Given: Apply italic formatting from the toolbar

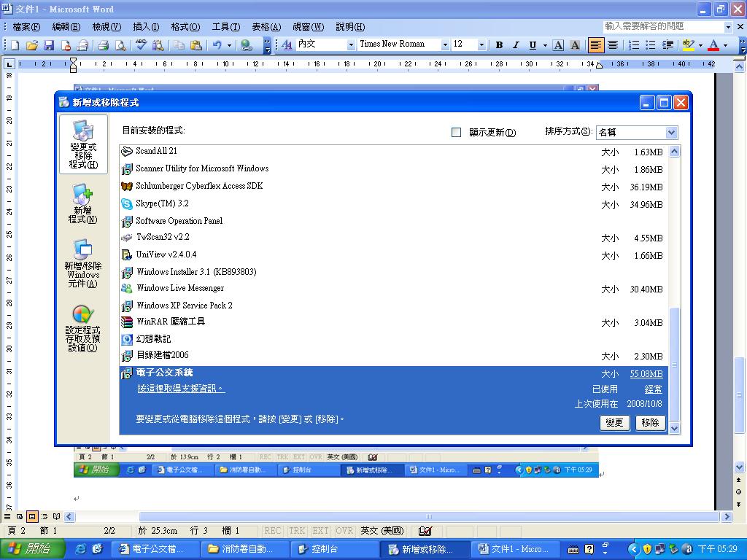Looking at the screenshot, I should 516,45.
